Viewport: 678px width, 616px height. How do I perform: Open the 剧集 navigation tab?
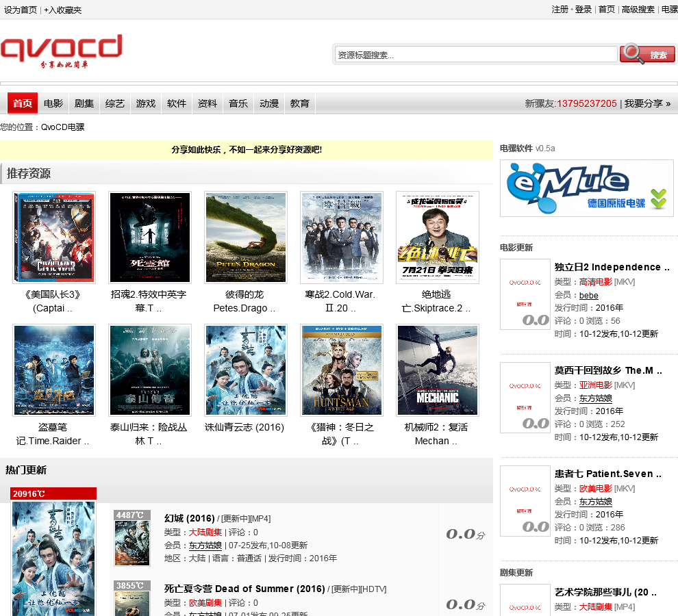point(84,103)
